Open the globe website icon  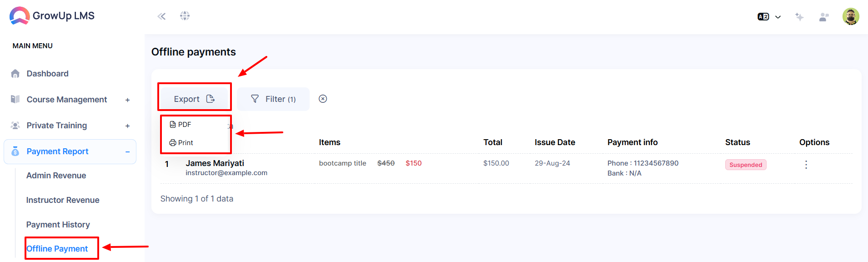click(185, 16)
